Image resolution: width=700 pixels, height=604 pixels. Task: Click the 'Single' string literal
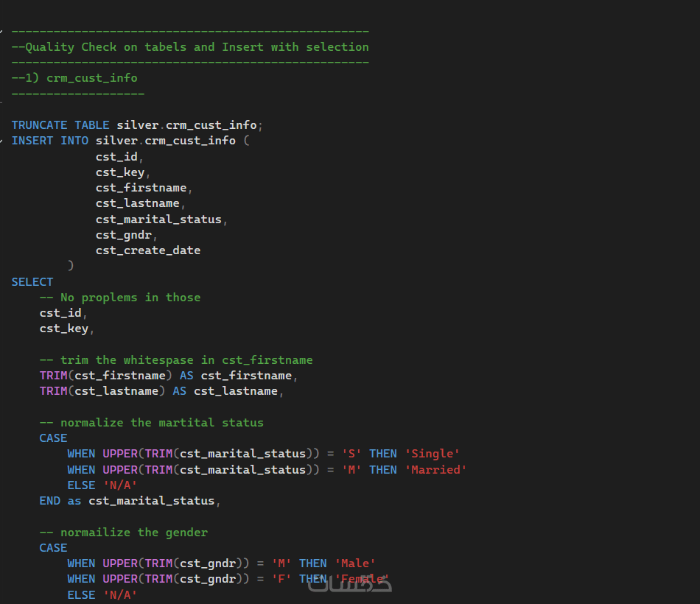[x=432, y=454]
